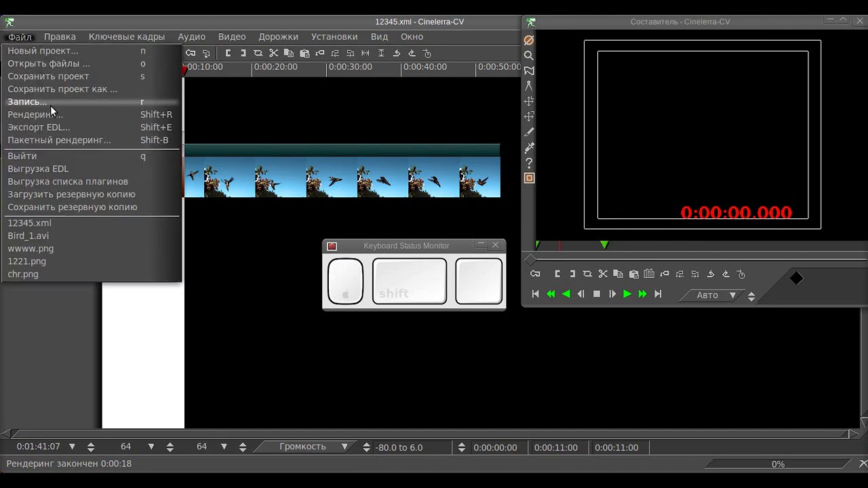Image resolution: width=868 pixels, height=488 pixels.
Task: Open the first 64 zoom dropdown
Action: point(151,447)
